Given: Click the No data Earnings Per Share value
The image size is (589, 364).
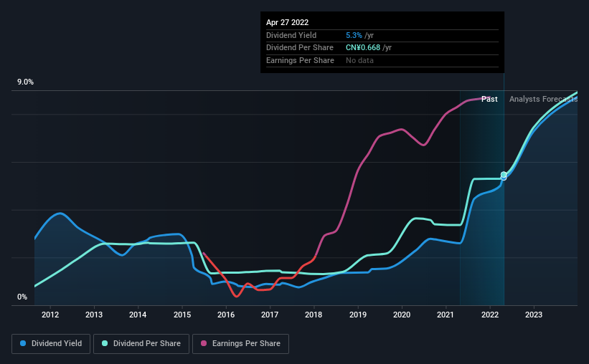Looking at the screenshot, I should [x=359, y=60].
